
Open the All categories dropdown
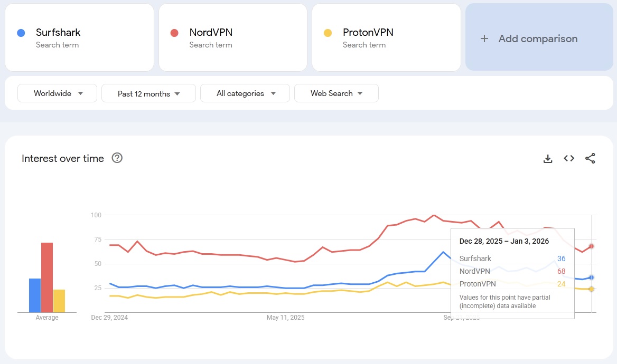245,93
